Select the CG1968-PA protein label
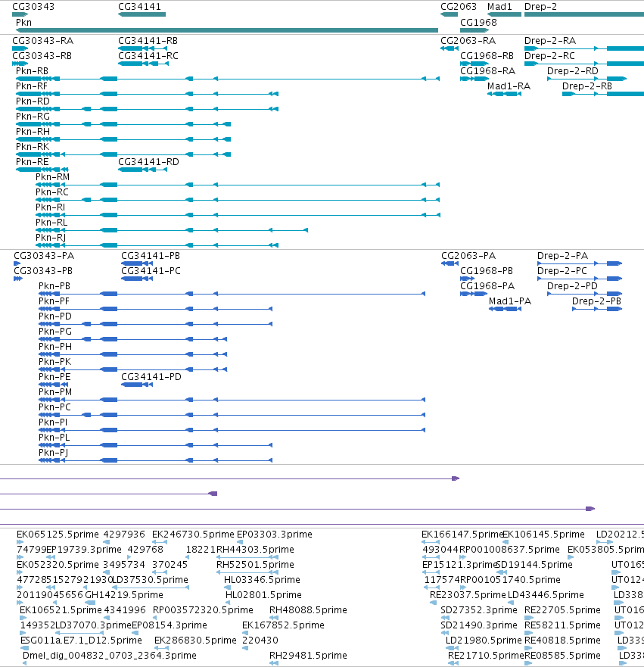The width and height of the screenshot is (644, 667). (487, 286)
